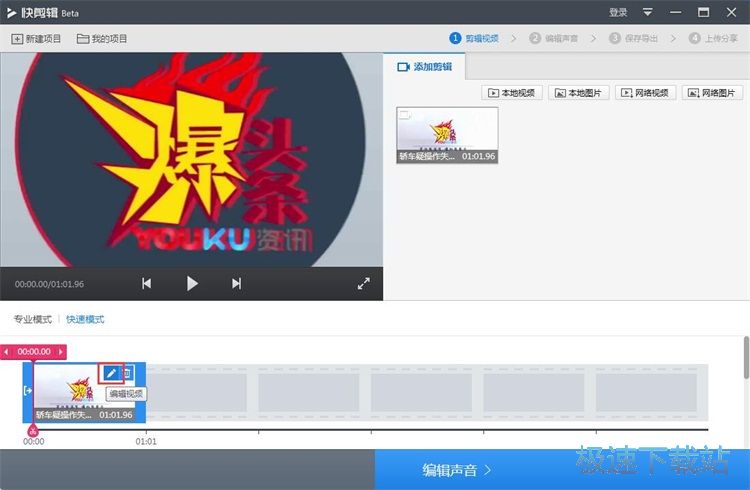Expand the preview to fullscreen
This screenshot has width=750, height=490.
[364, 284]
